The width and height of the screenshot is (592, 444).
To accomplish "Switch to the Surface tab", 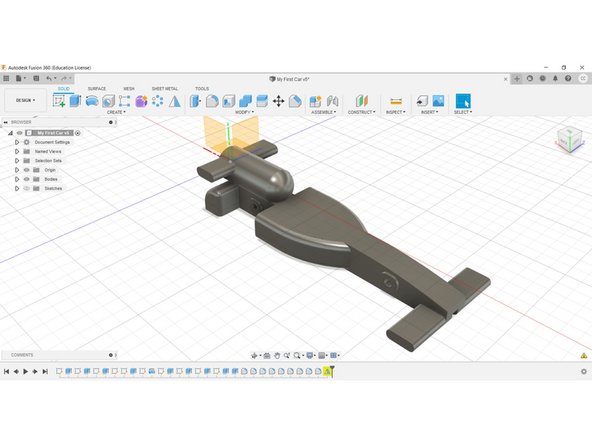I will [x=97, y=88].
